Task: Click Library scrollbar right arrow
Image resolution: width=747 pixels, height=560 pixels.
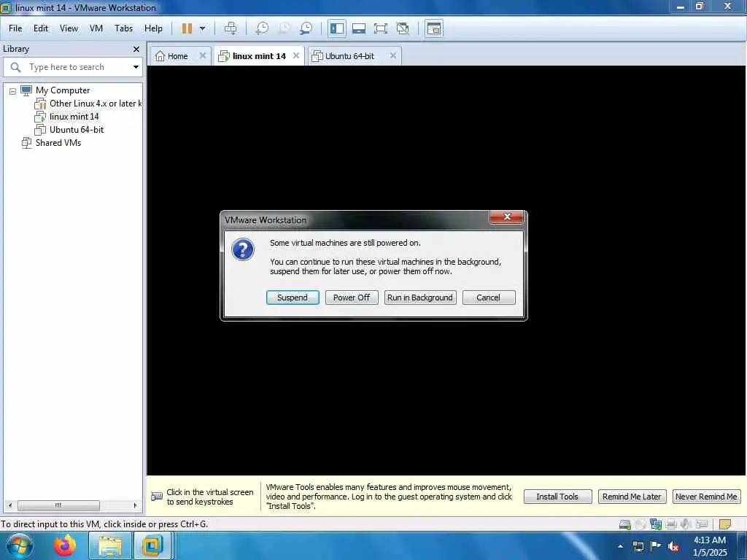Action: coord(135,505)
